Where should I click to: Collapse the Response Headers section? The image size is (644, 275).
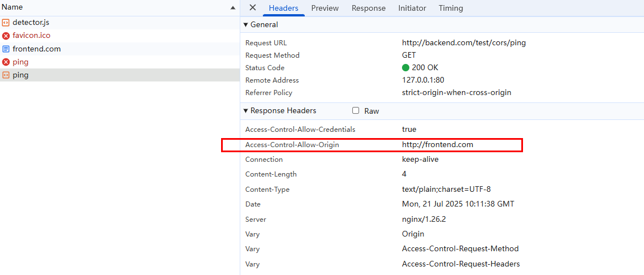(246, 111)
